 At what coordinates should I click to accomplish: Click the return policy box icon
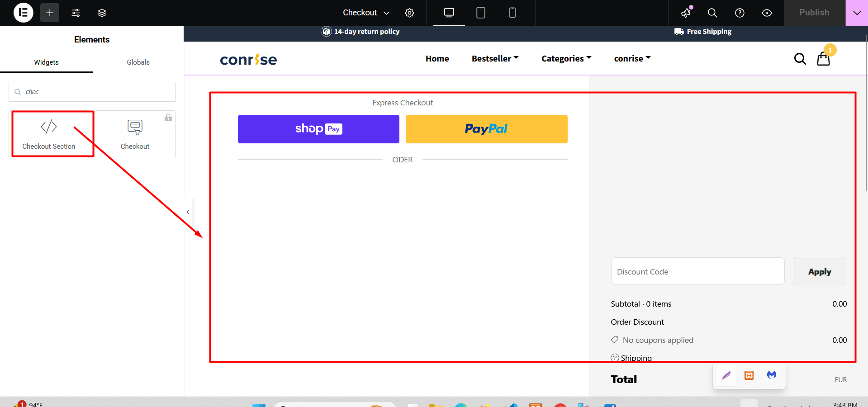pos(326,31)
